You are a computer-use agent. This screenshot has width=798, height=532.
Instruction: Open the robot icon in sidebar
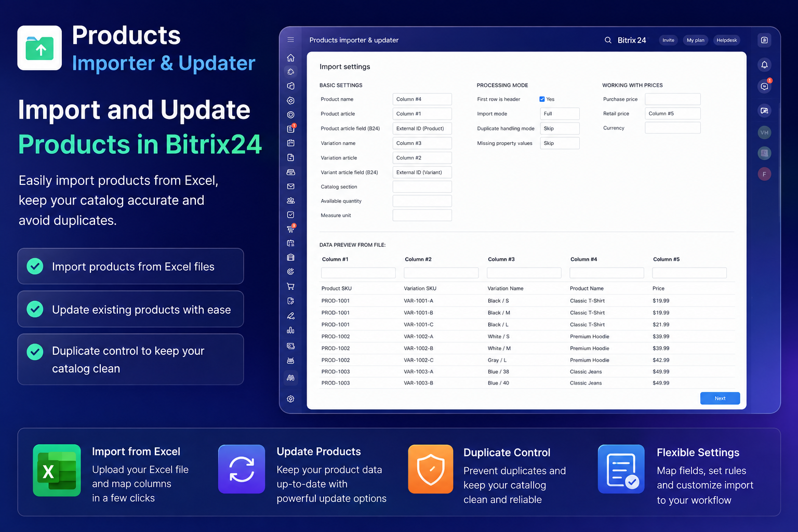(x=290, y=360)
